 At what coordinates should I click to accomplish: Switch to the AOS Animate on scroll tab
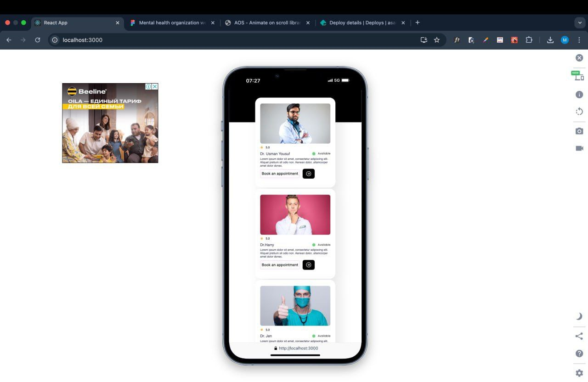[267, 22]
